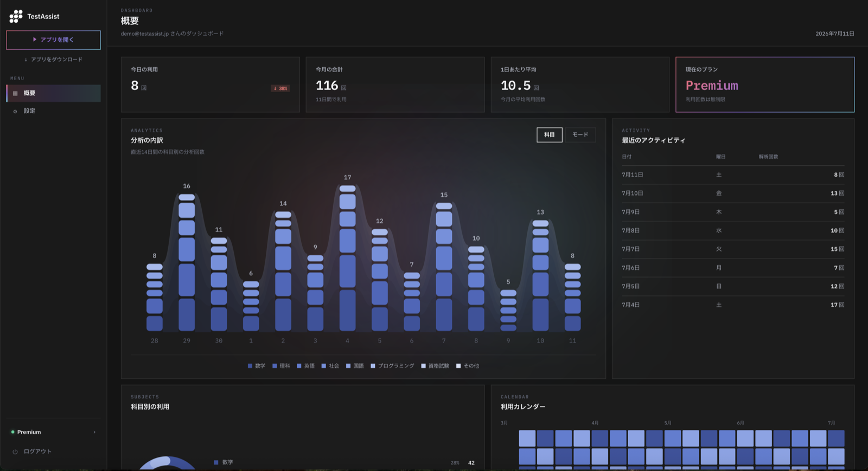868x471 pixels.
Task: Click the 数学 row in 科目別の利用
Action: click(344, 462)
